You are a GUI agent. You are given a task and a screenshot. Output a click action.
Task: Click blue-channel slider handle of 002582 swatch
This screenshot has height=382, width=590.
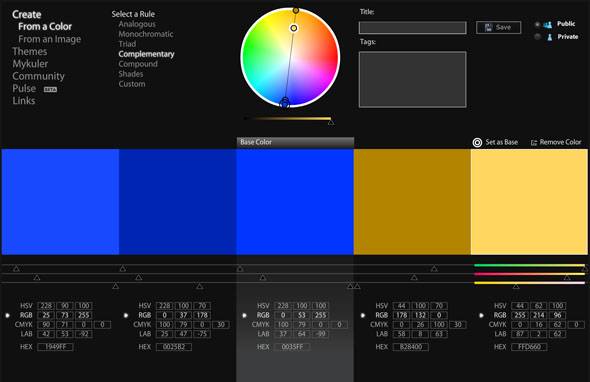(x=199, y=286)
